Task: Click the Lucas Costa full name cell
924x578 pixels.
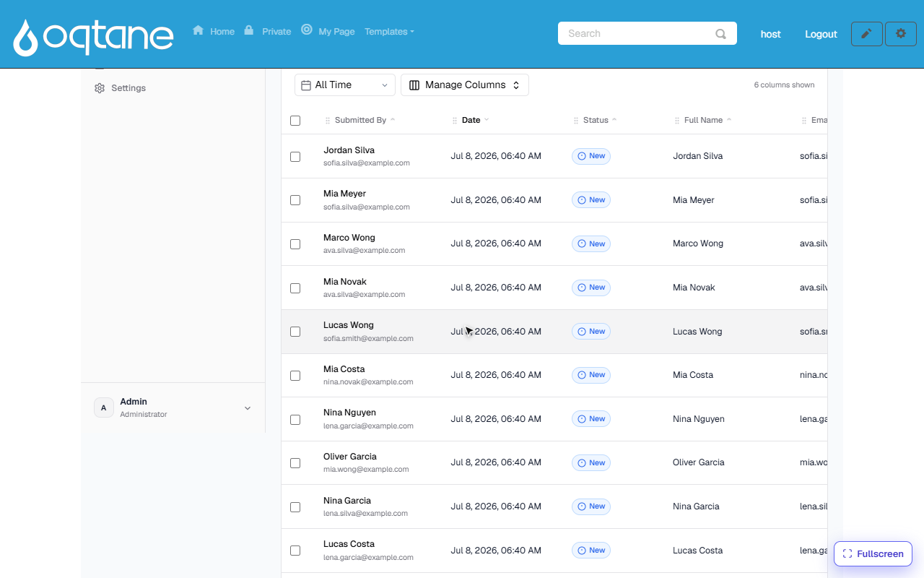Action: (x=697, y=551)
